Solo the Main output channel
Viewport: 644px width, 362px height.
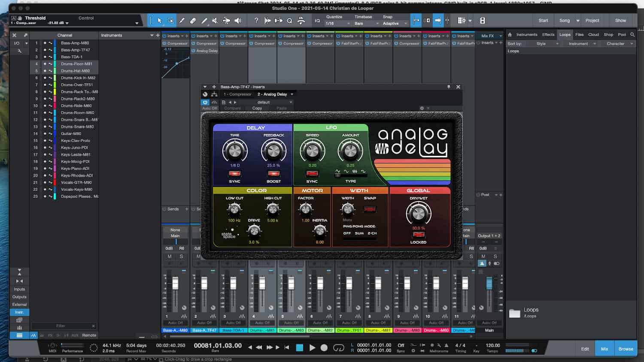point(495,256)
